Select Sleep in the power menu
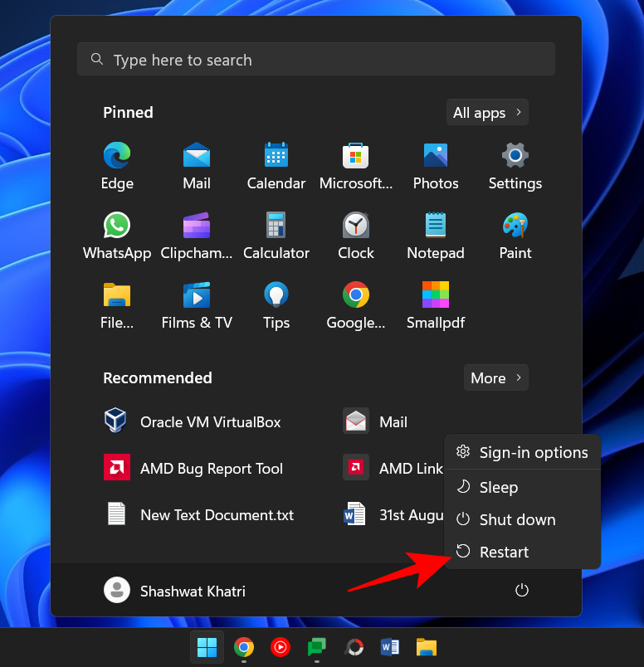644x667 pixels. point(522,487)
